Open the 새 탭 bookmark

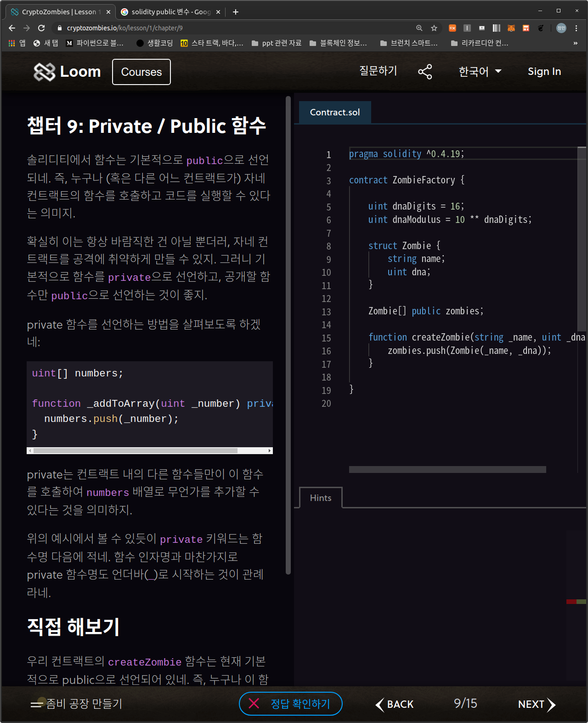(46, 43)
